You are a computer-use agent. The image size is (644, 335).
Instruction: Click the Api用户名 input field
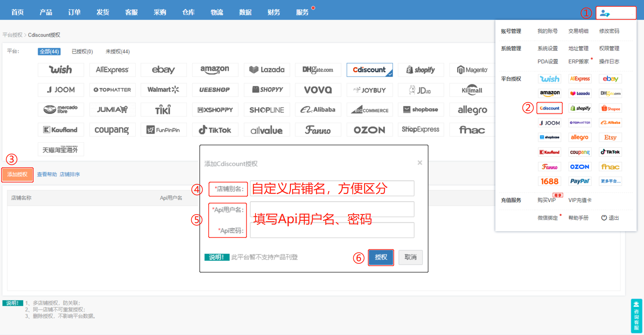pos(332,209)
